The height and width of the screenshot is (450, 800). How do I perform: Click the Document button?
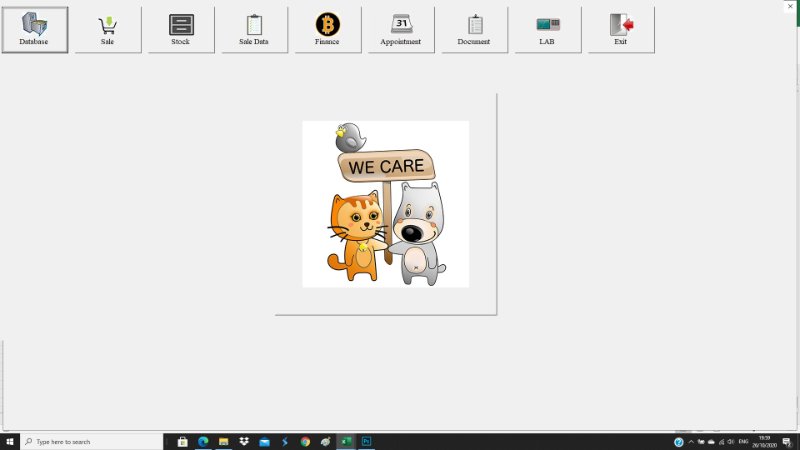tap(474, 30)
